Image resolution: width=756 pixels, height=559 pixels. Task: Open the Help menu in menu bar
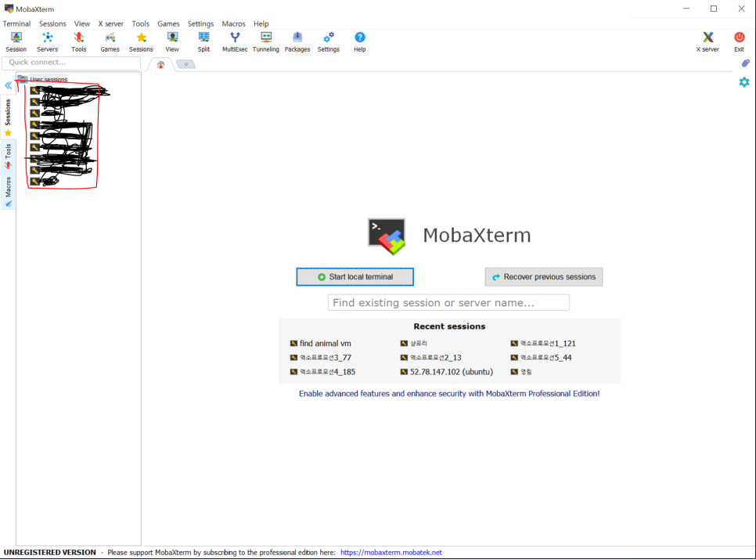tap(261, 23)
